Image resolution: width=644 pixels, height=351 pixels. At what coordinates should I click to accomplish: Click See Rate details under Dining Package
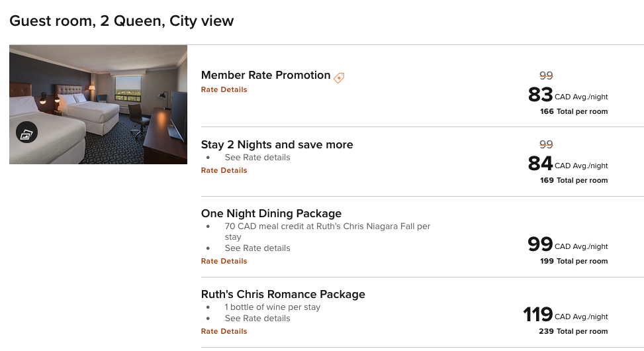pos(257,248)
